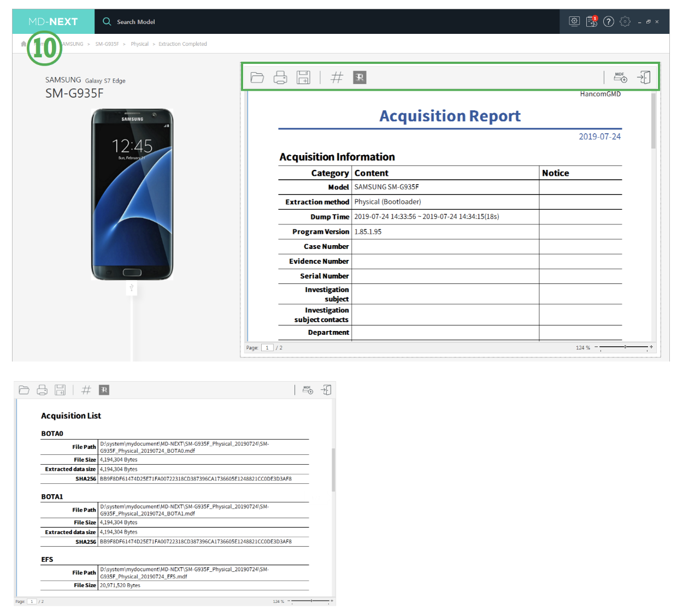The width and height of the screenshot is (683, 616).
Task: Open settings gear icon in top bar
Action: pyautogui.click(x=625, y=22)
